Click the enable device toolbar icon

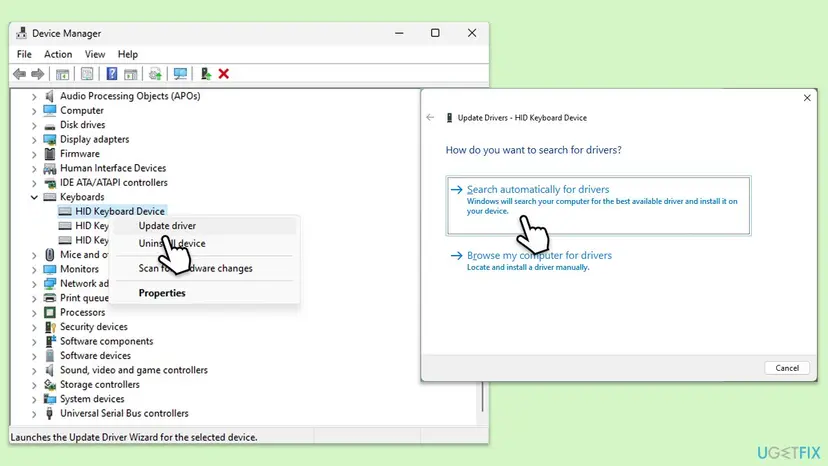click(x=206, y=74)
